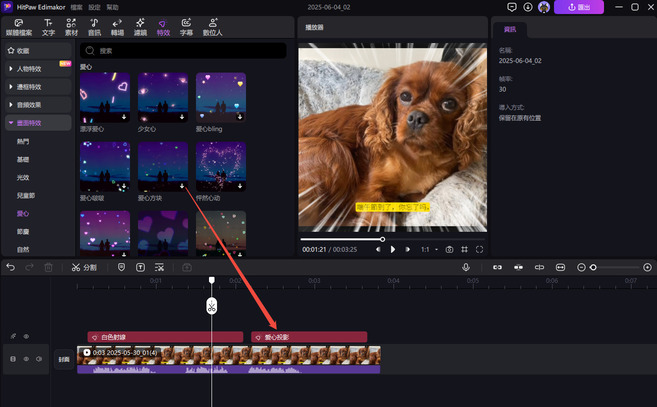Select the 自然 subcategory
The width and height of the screenshot is (657, 407).
coord(23,250)
